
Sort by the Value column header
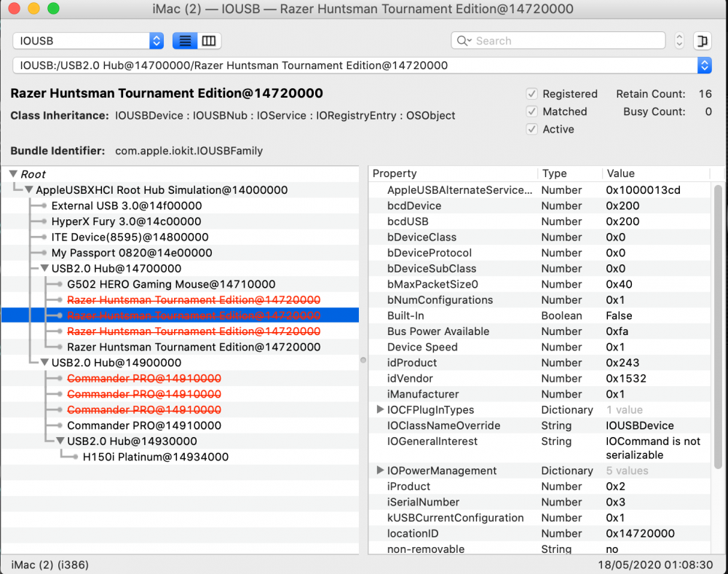point(656,173)
